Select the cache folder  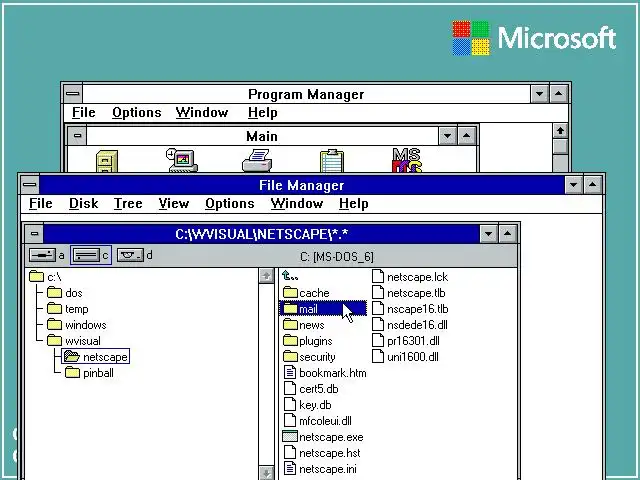point(306,293)
